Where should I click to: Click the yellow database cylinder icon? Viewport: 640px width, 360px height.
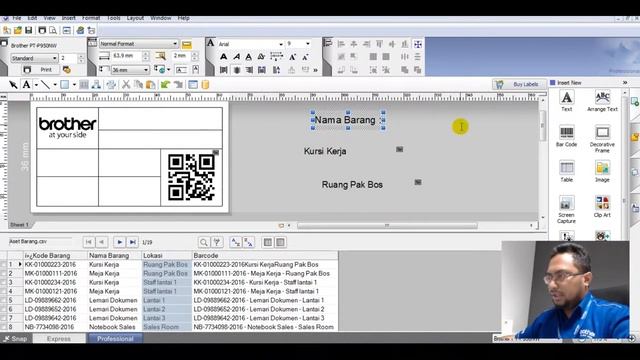point(205,85)
